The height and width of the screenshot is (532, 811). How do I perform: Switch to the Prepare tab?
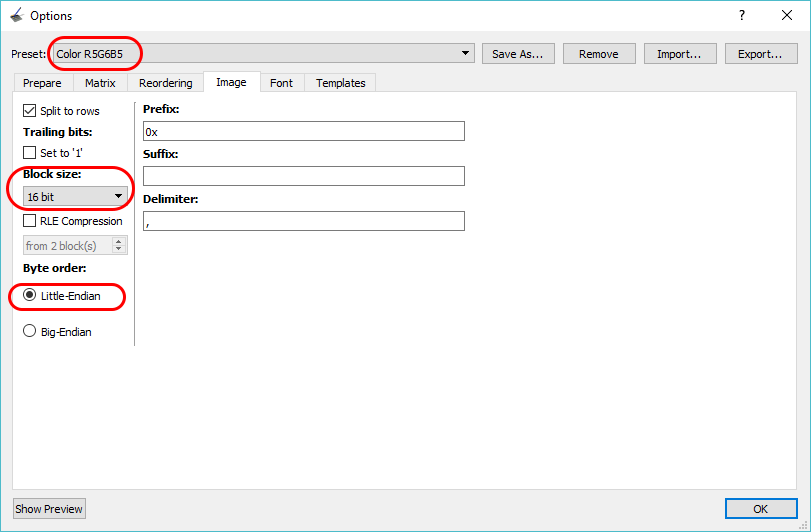pyautogui.click(x=42, y=83)
